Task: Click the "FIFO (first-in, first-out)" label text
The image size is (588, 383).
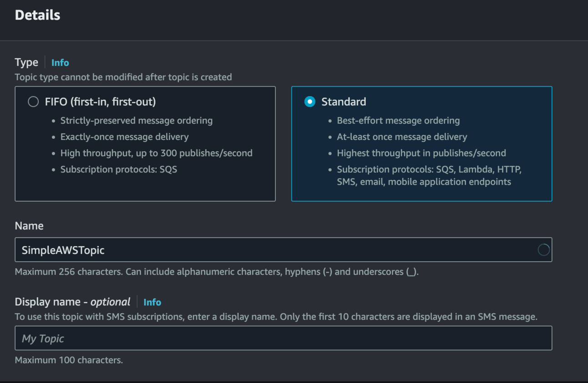Action: (100, 102)
